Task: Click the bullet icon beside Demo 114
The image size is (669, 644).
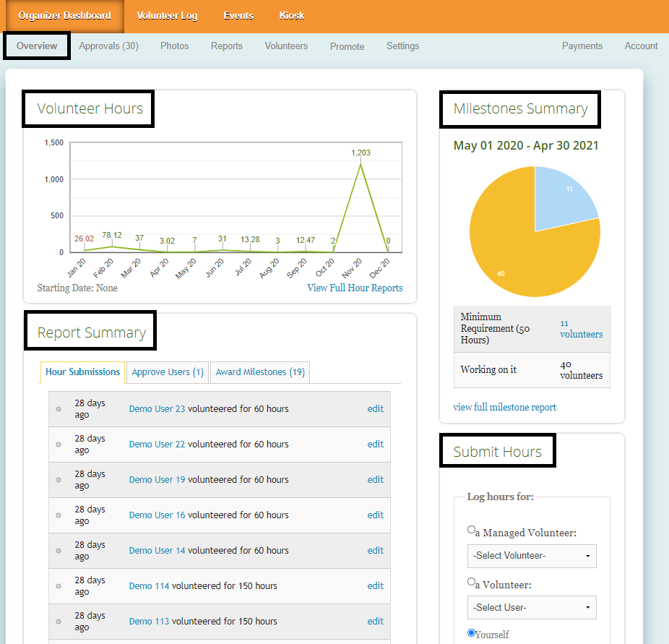Action: point(59,586)
